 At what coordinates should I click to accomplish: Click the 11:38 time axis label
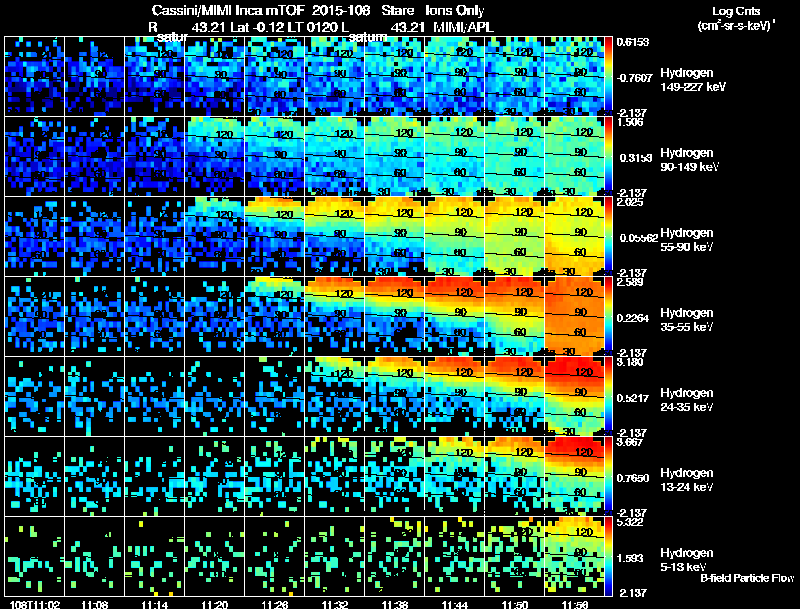pos(394,604)
